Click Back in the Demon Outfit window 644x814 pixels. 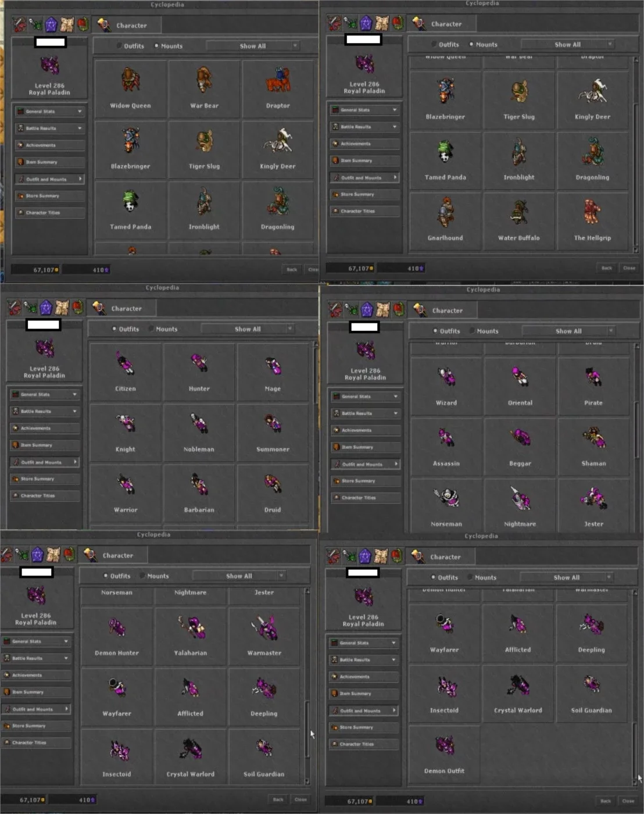pyautogui.click(x=606, y=801)
